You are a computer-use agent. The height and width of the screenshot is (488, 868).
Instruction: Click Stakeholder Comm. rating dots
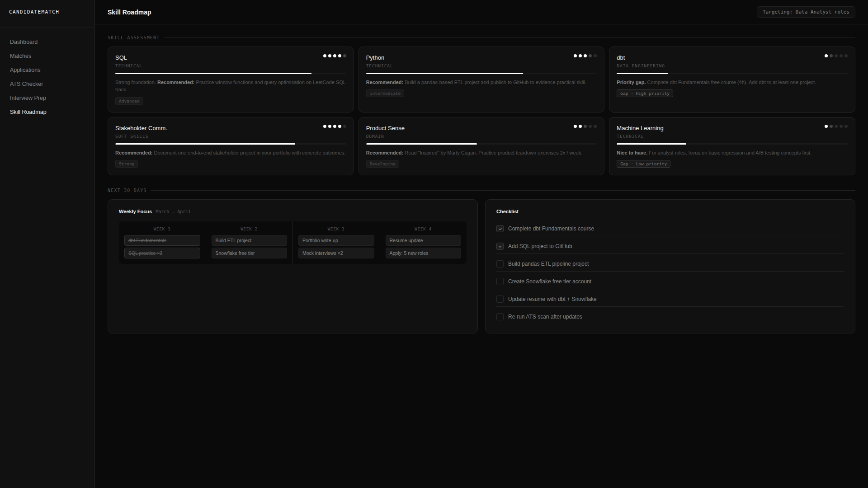pyautogui.click(x=335, y=127)
